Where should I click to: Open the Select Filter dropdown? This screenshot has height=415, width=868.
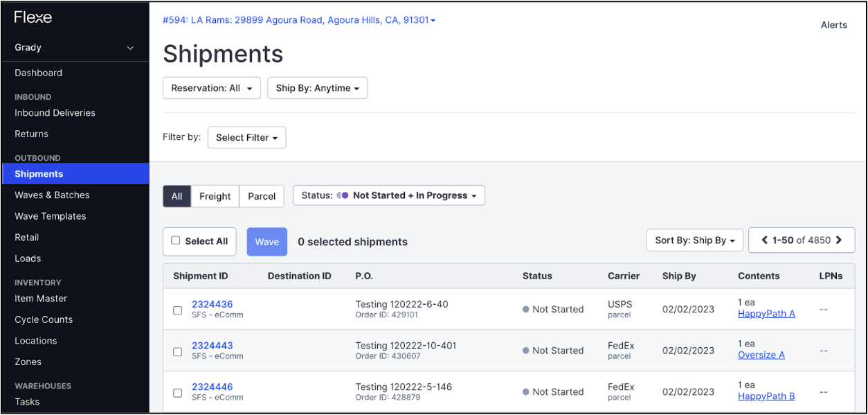(x=246, y=137)
